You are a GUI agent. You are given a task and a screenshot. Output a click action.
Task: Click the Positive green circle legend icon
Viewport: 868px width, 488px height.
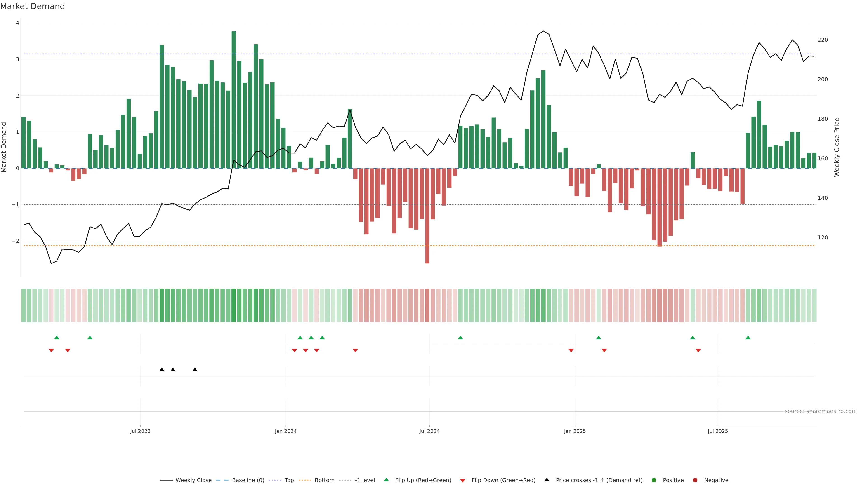coord(654,480)
